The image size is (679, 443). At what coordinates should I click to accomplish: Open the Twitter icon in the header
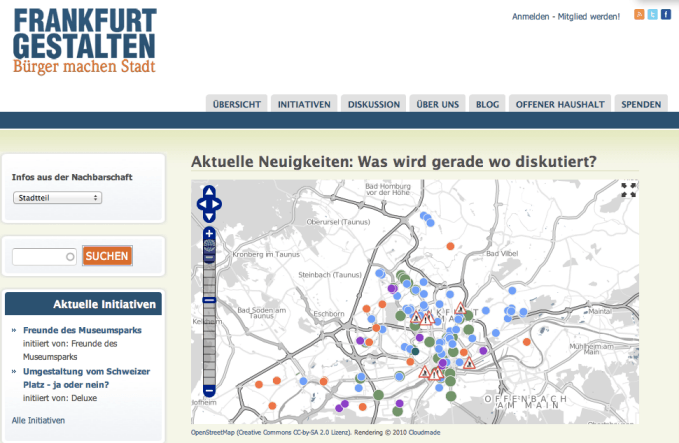pyautogui.click(x=653, y=14)
